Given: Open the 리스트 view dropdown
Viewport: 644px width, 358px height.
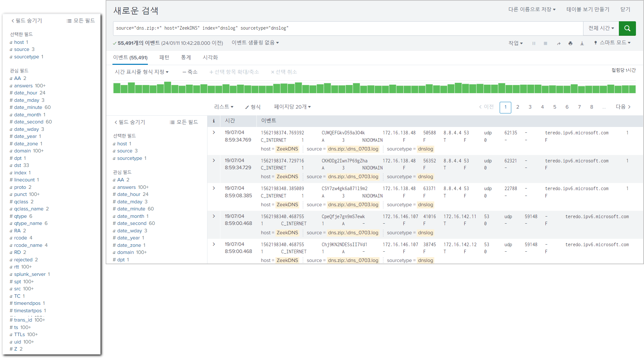Looking at the screenshot, I should click(x=224, y=107).
